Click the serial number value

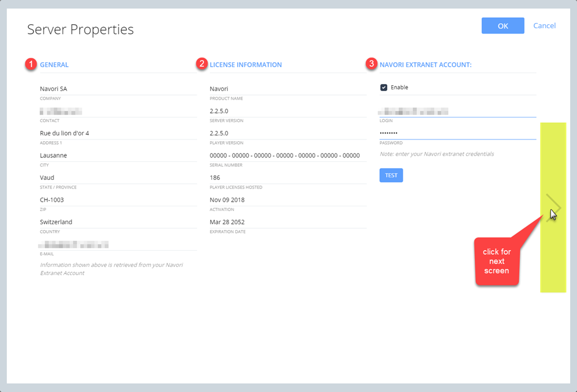285,156
